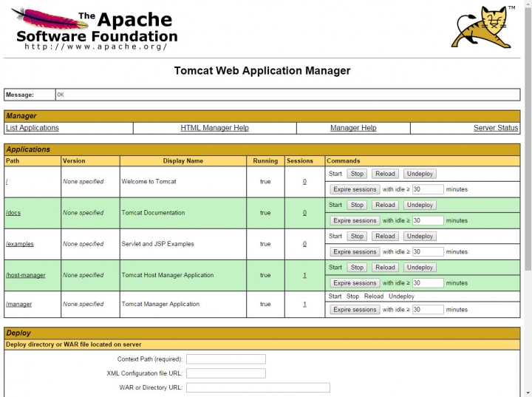Stop the Welcome to Tomcat application

(x=357, y=174)
